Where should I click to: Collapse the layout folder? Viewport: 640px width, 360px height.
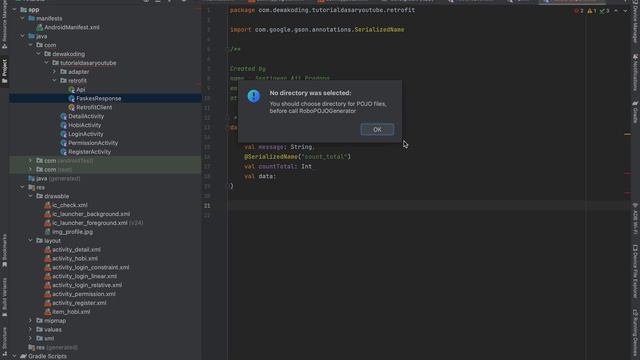pos(30,241)
